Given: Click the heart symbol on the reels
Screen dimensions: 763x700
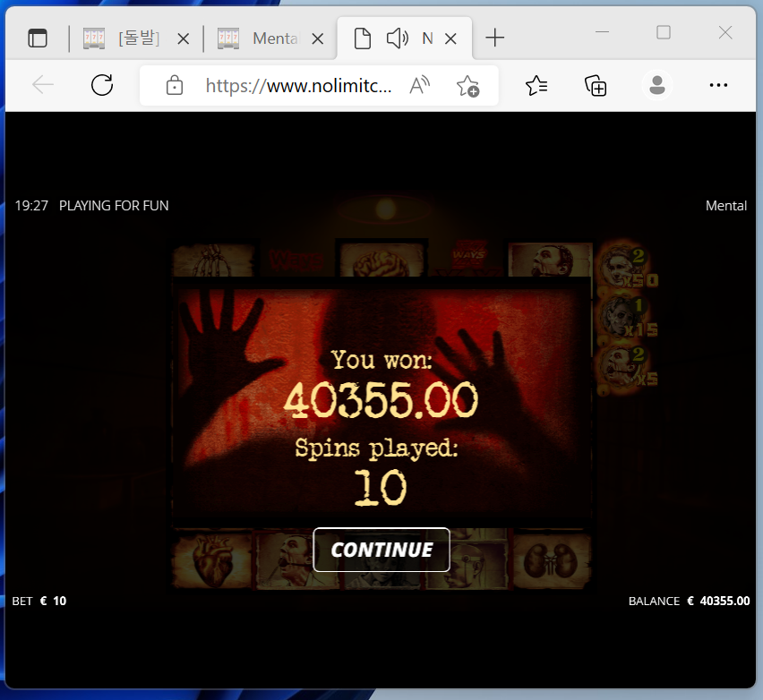Looking at the screenshot, I should [x=212, y=560].
